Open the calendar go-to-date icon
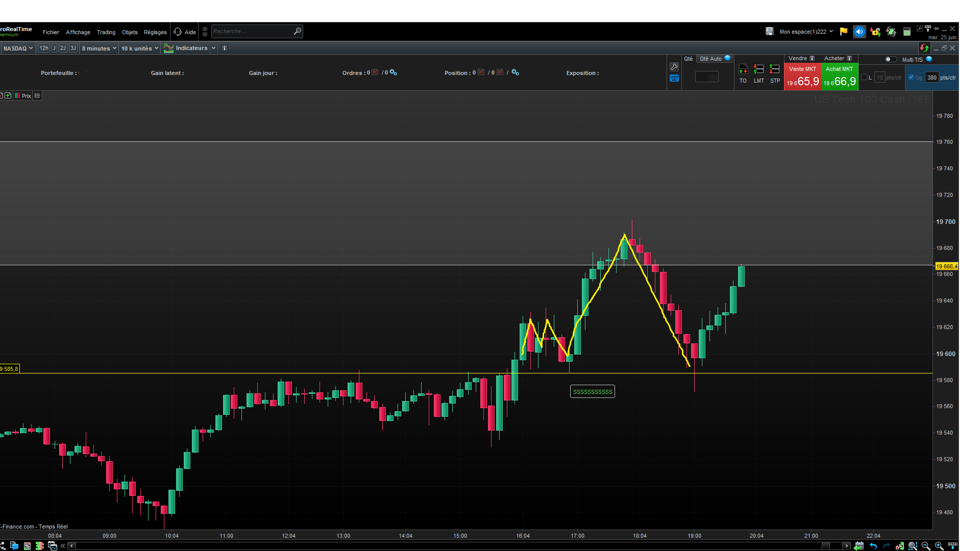The image size is (980, 551). [859, 546]
